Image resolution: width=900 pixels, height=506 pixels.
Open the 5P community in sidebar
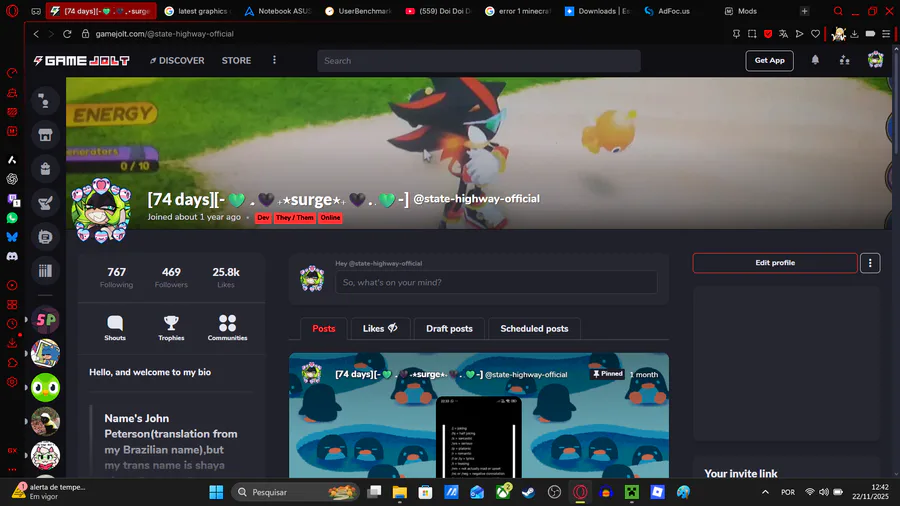click(45, 320)
